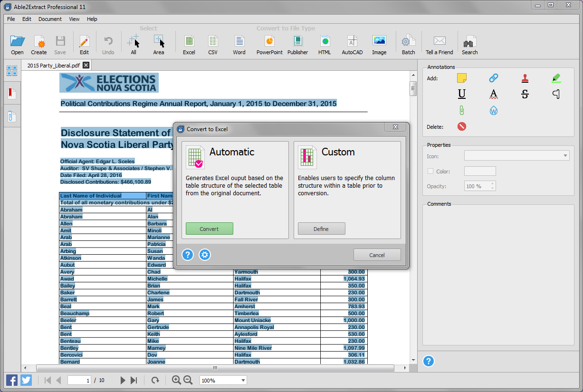Click the Define button under Custom
Viewport: 583px width, 392px height.
[x=322, y=229]
